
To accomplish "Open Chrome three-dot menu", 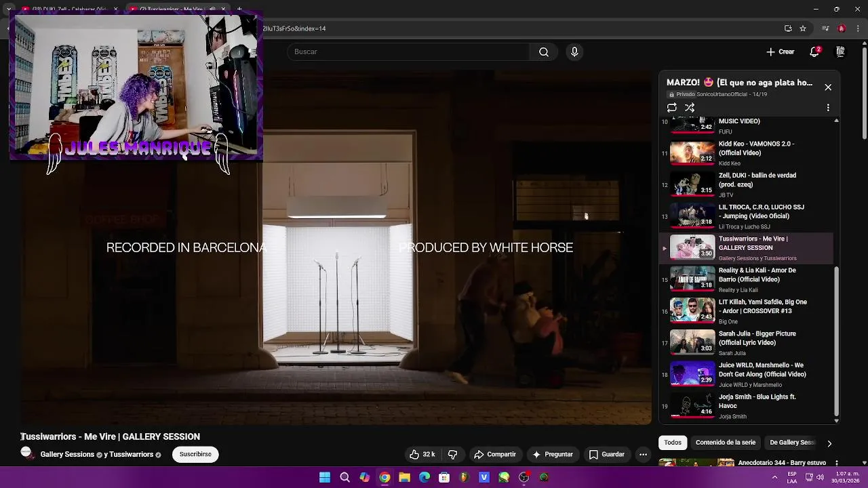I will (x=857, y=28).
